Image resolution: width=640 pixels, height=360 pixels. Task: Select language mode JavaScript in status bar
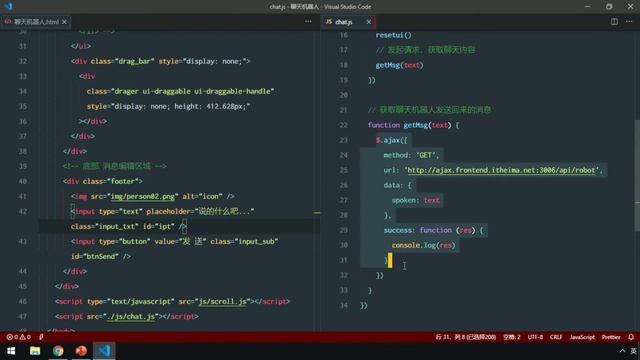coord(582,337)
